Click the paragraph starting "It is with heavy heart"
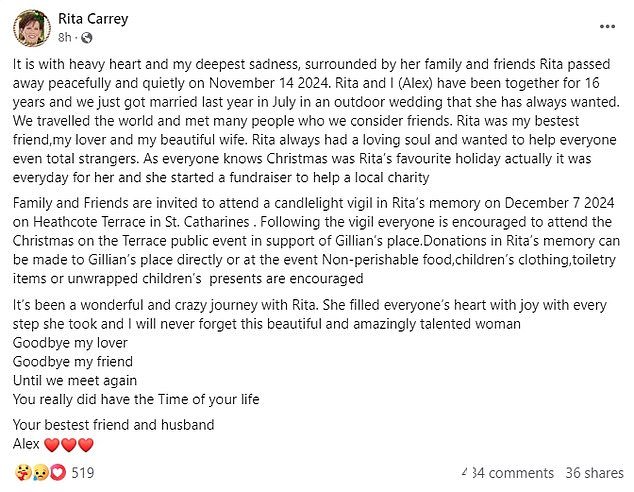Image resolution: width=634 pixels, height=492 pixels. [x=316, y=121]
